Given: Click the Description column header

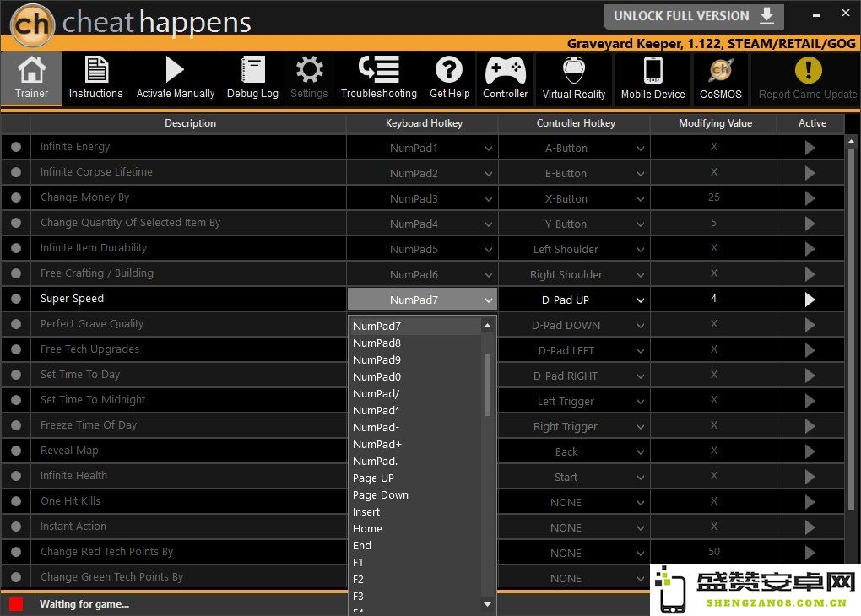Looking at the screenshot, I should pyautogui.click(x=190, y=123).
